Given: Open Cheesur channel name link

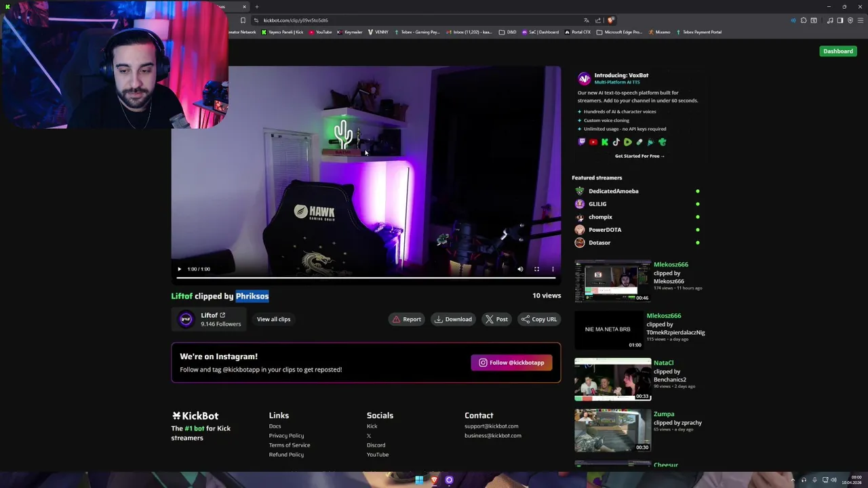Looking at the screenshot, I should tap(666, 465).
